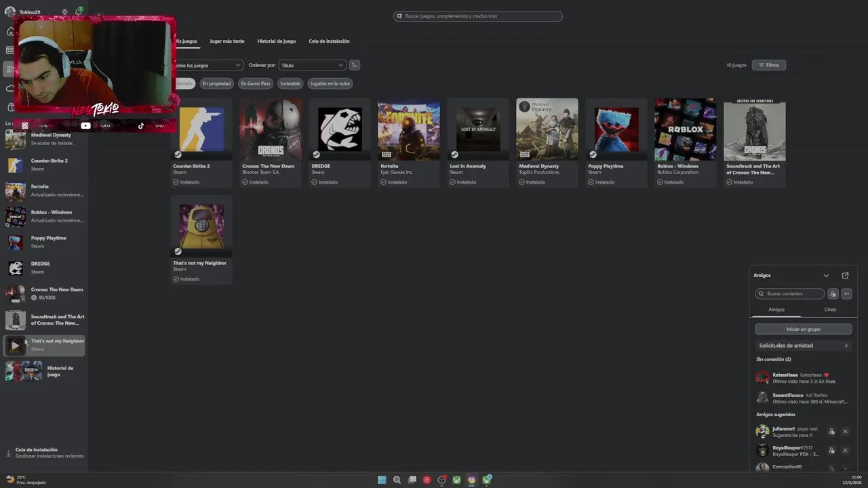Open Counter-Strike 2 game tile
The image size is (868, 488).
click(201, 143)
